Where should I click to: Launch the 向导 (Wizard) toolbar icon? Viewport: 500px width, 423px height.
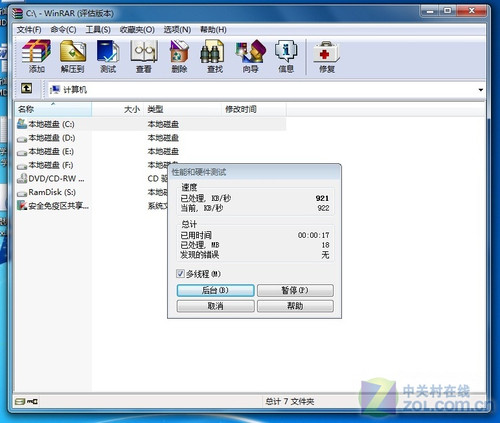251,51
